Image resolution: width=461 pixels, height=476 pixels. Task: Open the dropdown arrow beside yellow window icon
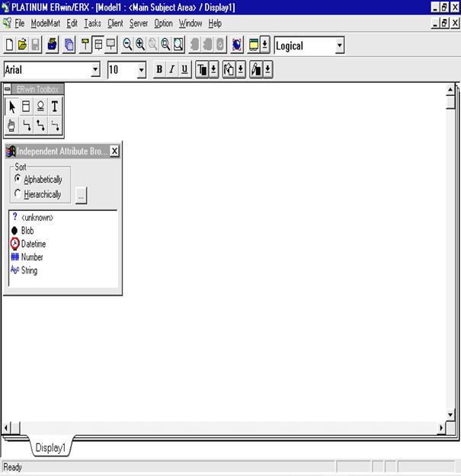coord(265,45)
